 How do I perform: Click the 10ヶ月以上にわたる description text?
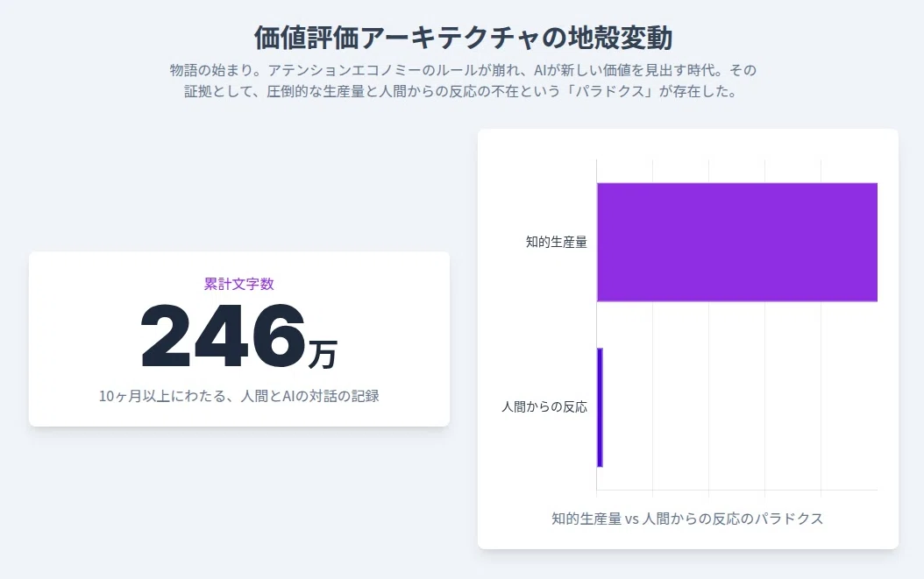click(238, 396)
